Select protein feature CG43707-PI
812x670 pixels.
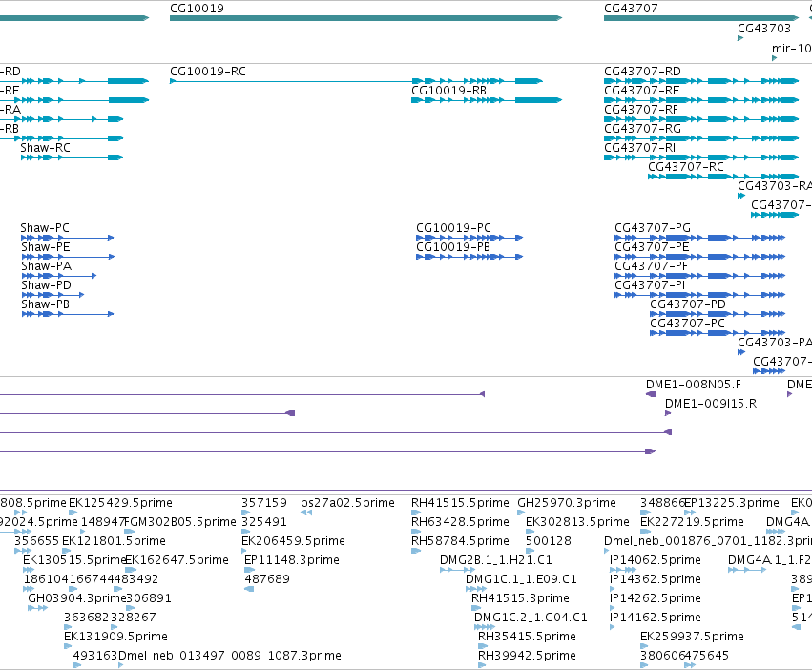click(699, 295)
